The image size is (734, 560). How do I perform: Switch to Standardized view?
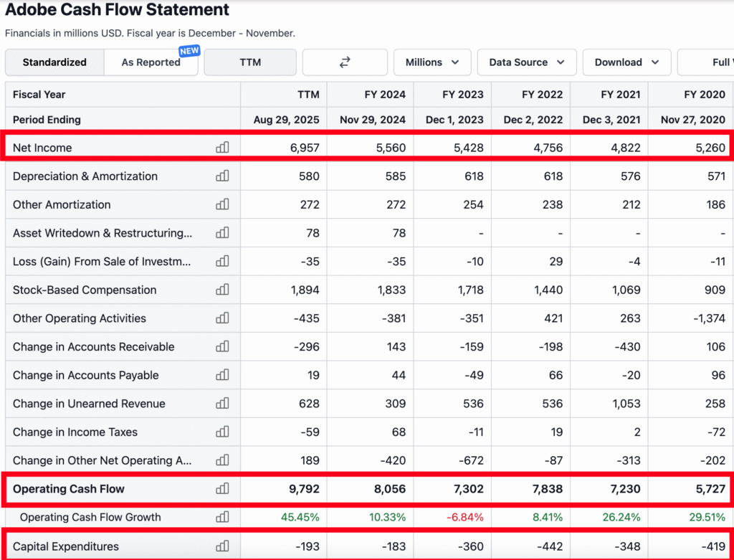[x=54, y=62]
